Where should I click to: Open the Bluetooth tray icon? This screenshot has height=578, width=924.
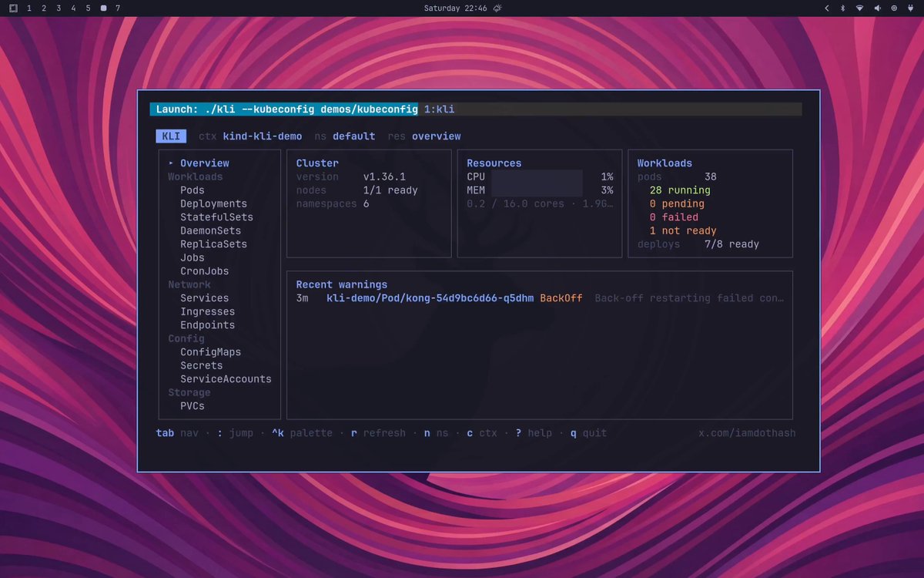point(842,8)
